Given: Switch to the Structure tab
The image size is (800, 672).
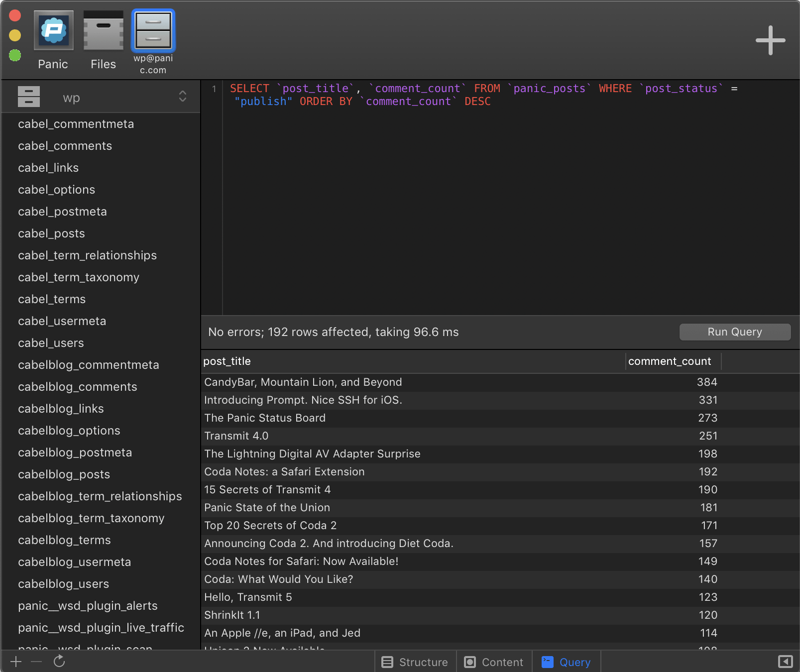Looking at the screenshot, I should [x=415, y=662].
